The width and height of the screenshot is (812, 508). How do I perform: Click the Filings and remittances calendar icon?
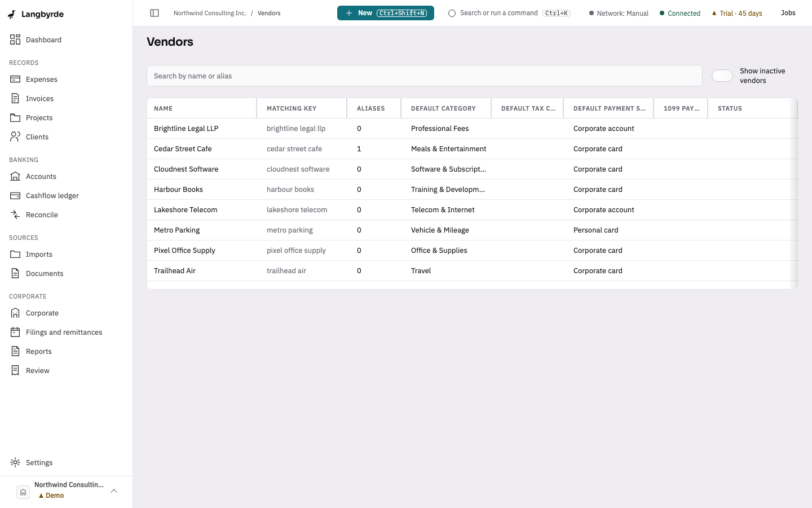tap(15, 332)
